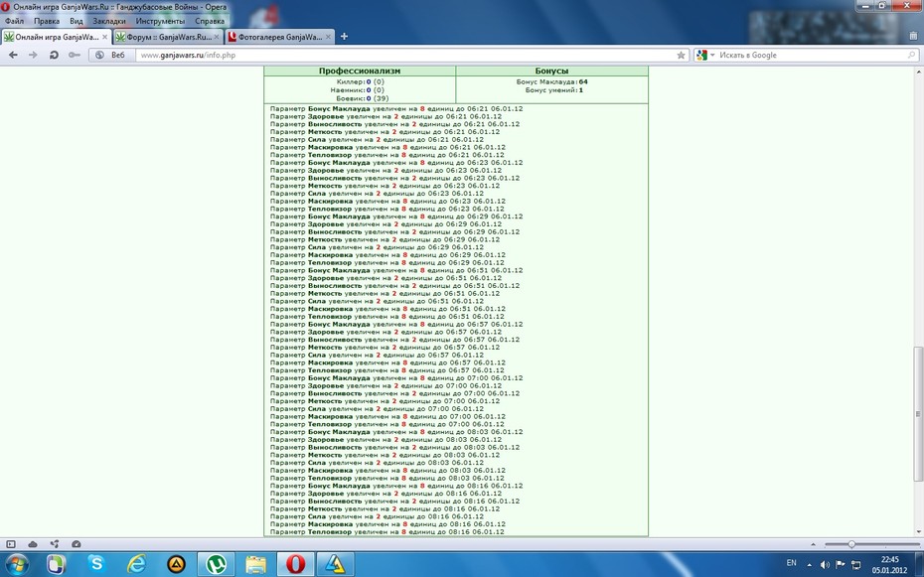Close the Фотогалерея GanjaWars tab

pyautogui.click(x=328, y=37)
